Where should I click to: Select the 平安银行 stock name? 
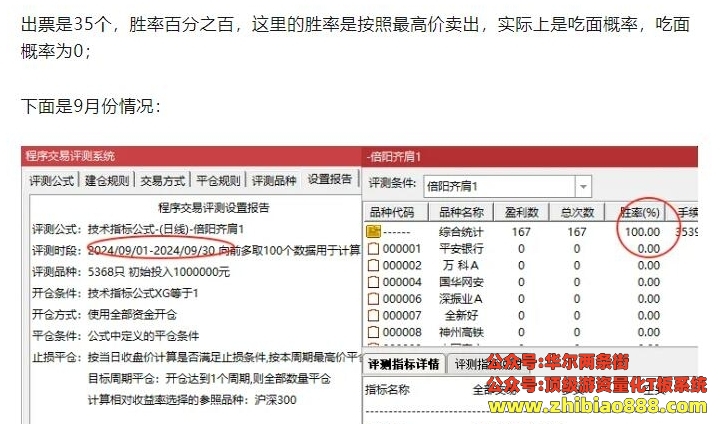461,249
